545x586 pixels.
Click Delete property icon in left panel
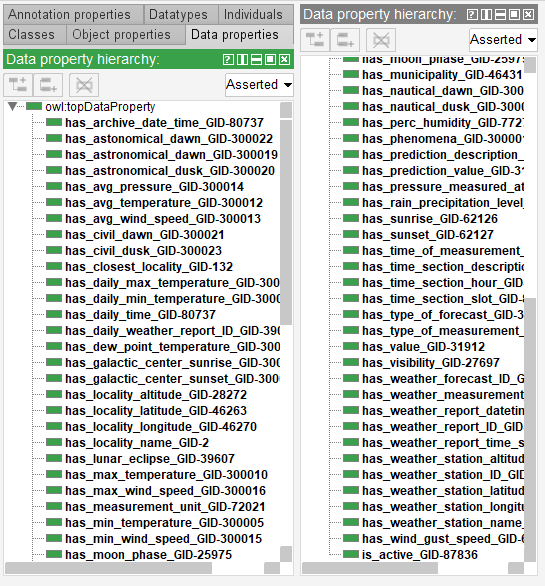coord(84,85)
